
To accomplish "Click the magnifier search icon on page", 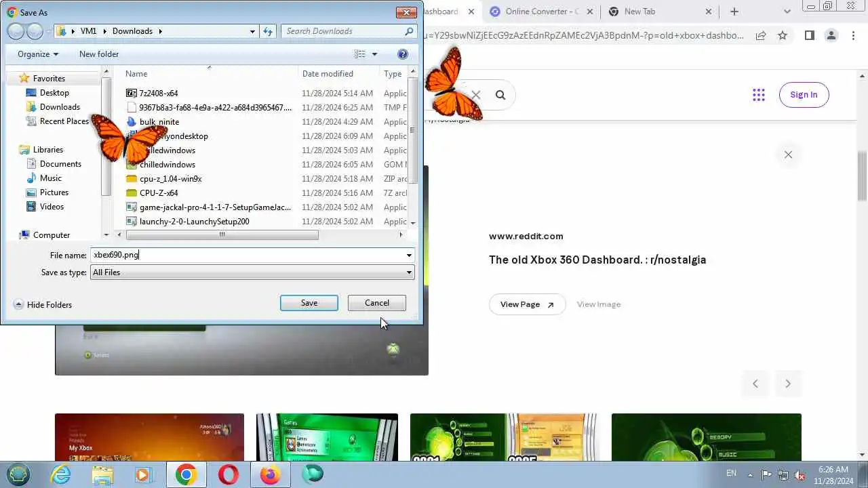I will [500, 95].
